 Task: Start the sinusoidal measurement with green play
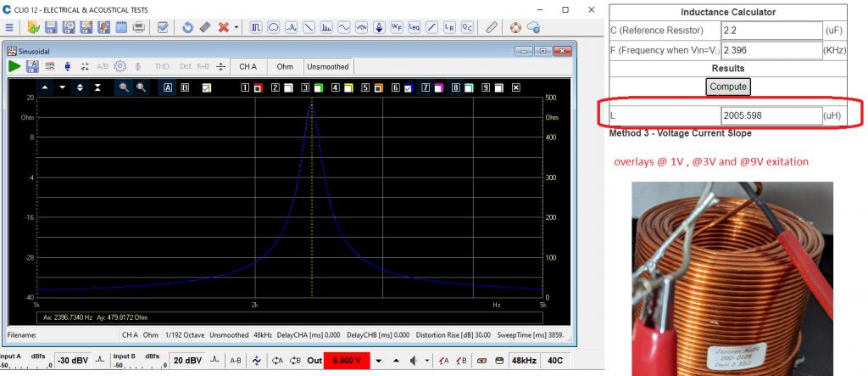click(x=14, y=66)
